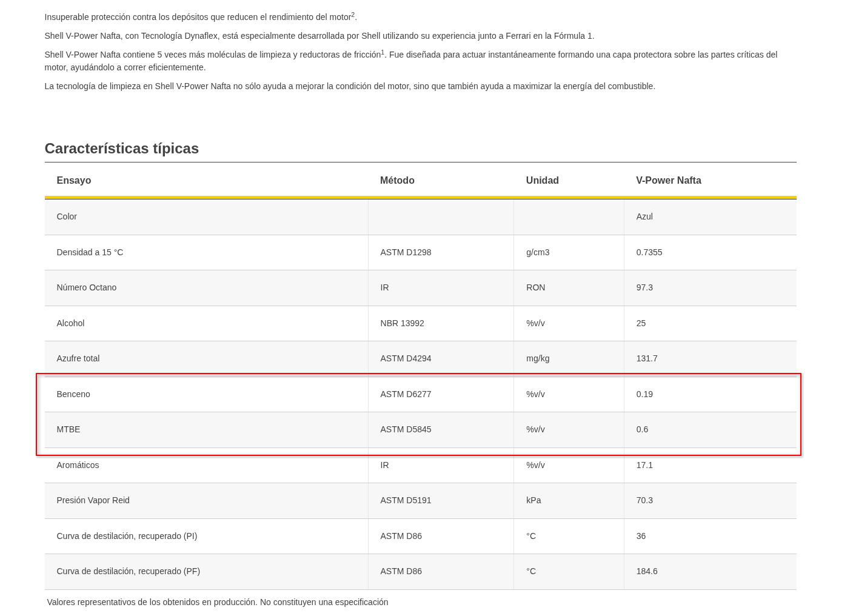This screenshot has height=616, width=853.
Task: Click the 'MTBE' row label
Action: [x=69, y=429]
